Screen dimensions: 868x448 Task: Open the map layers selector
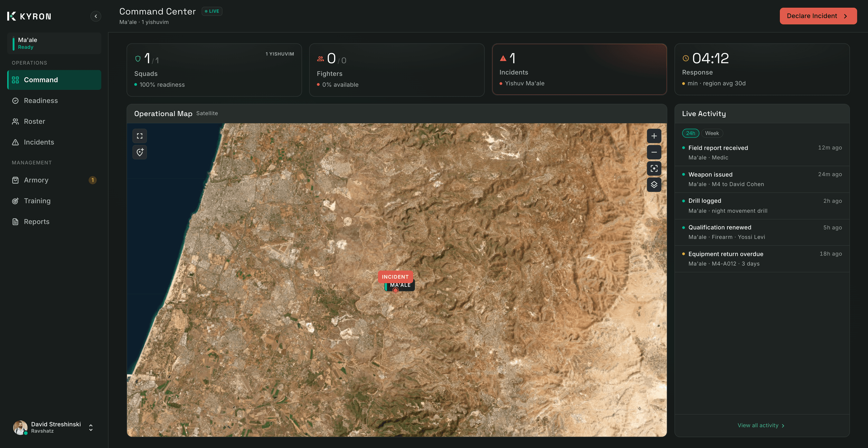654,185
